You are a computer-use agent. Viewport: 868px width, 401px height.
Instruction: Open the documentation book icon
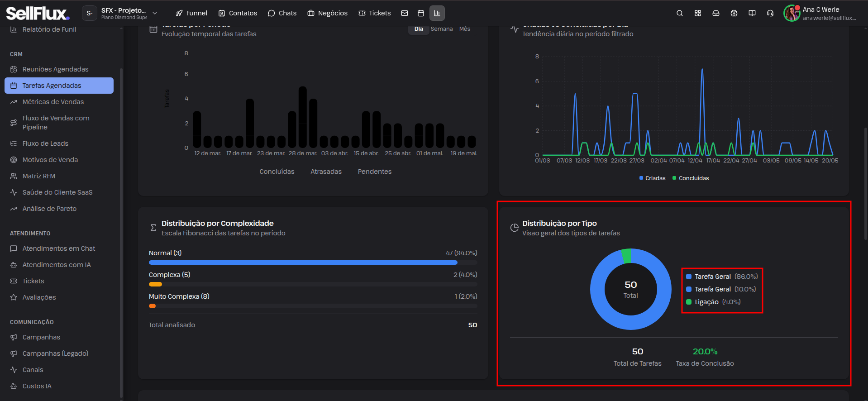tap(752, 13)
